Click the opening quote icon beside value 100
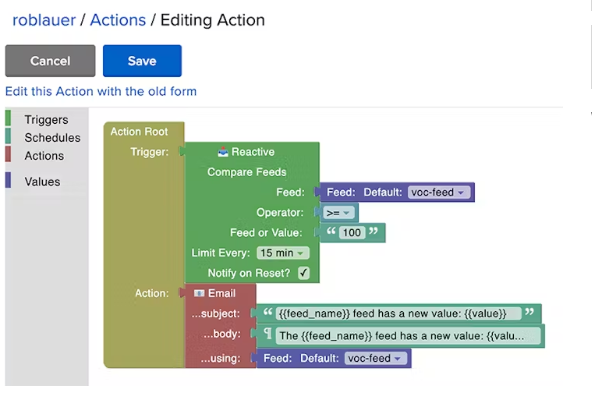This screenshot has height=409, width=592. [x=331, y=231]
